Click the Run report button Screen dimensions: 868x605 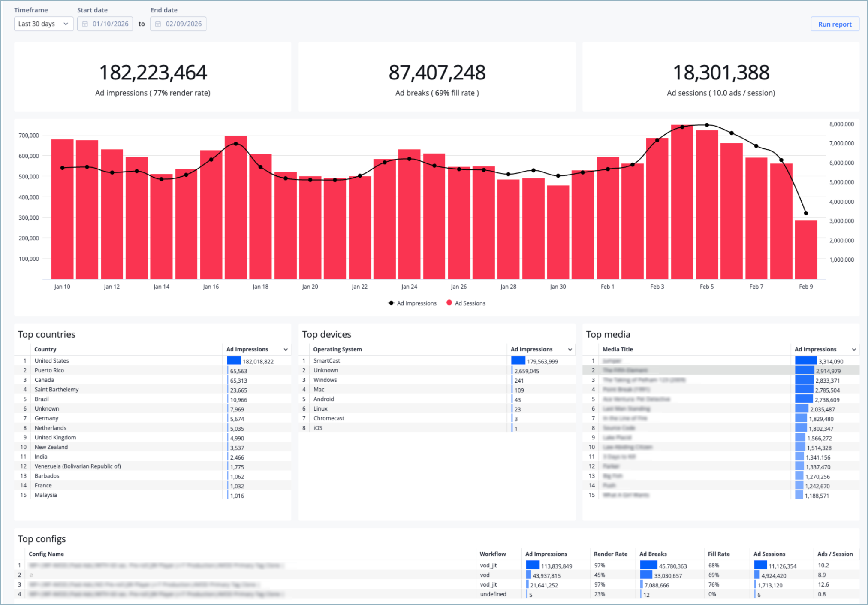point(834,24)
